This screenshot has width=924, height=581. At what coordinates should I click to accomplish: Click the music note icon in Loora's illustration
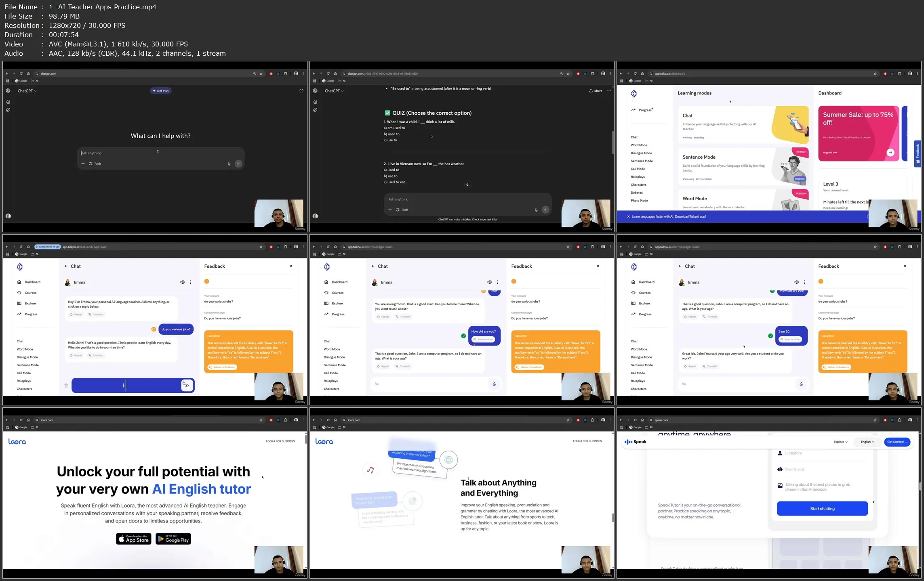tap(370, 470)
